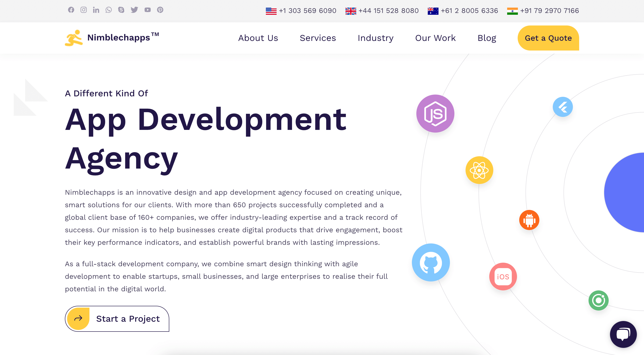Open the chat widget bubble
The width and height of the screenshot is (644, 355).
[x=623, y=334]
